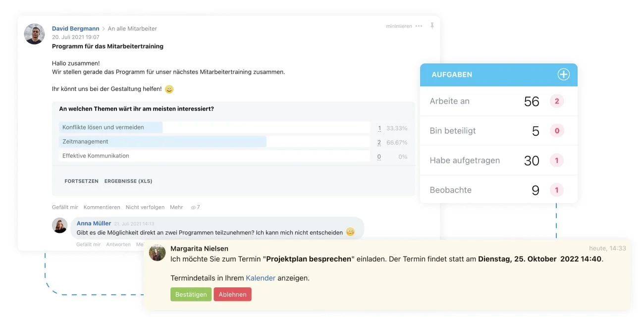Click the heute, 14:33 timestamp
Viewport: 644px width, 327px height.
tap(607, 248)
